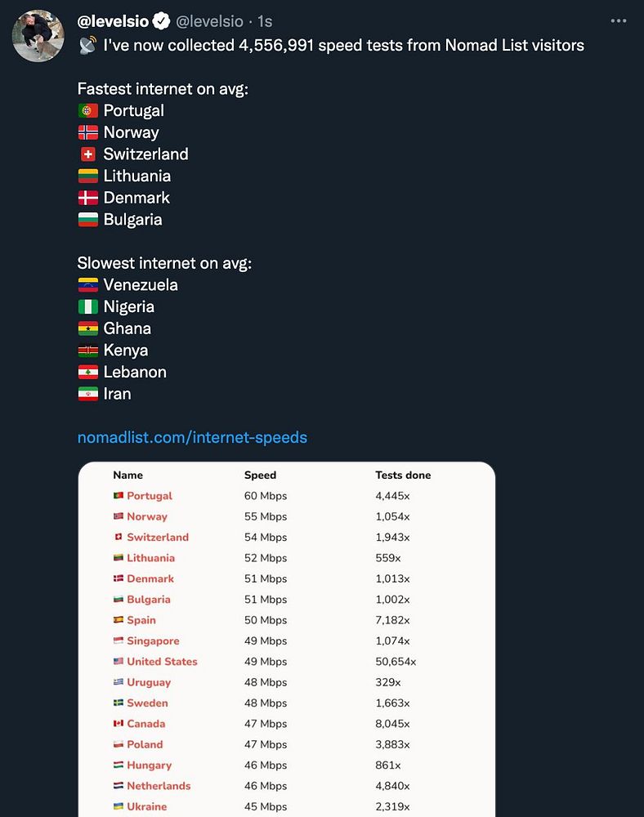Open United States country link

pos(162,662)
